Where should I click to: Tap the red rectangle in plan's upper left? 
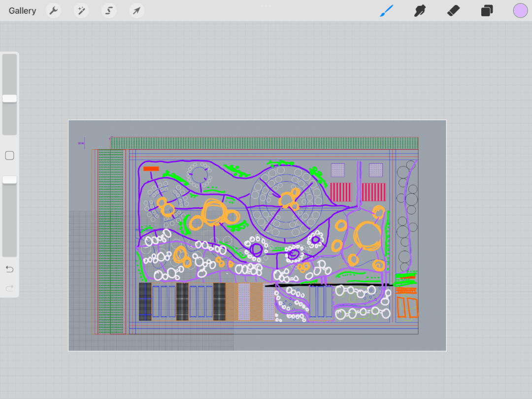[151, 168]
